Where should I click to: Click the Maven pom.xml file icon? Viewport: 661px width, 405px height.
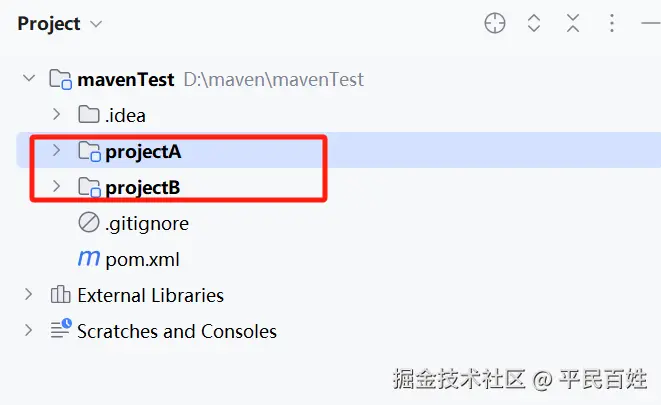pyautogui.click(x=89, y=259)
